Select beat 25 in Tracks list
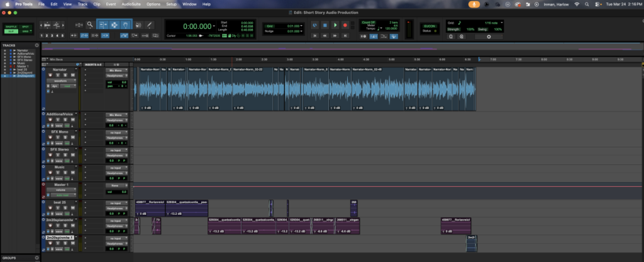 coord(22,69)
